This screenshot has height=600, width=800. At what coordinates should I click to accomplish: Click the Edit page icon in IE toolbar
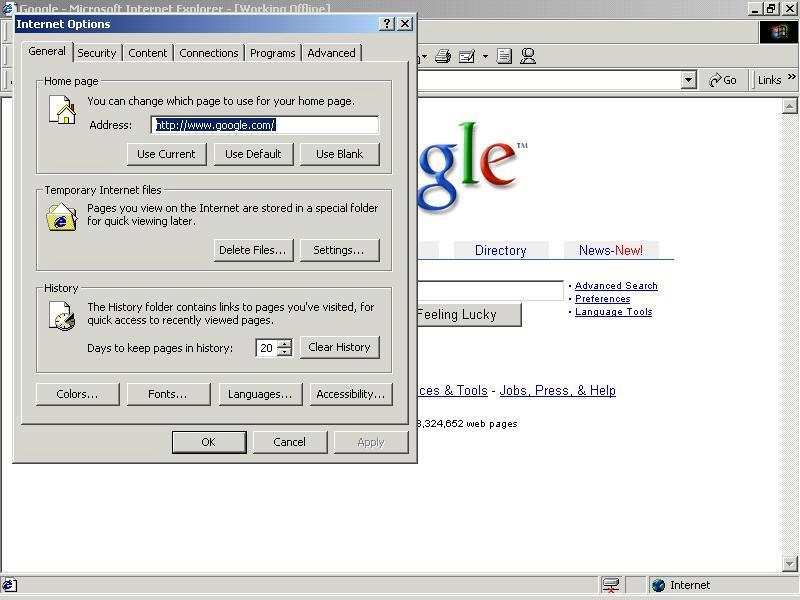(467, 56)
